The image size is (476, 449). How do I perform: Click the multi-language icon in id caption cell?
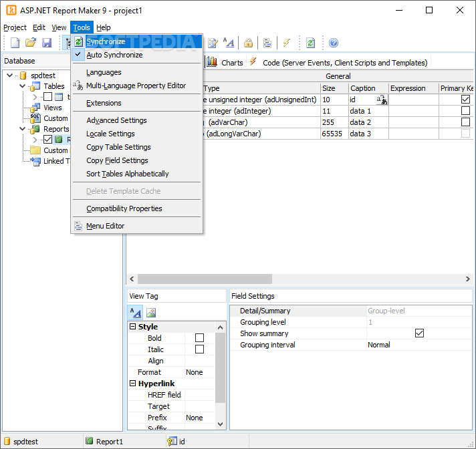382,100
